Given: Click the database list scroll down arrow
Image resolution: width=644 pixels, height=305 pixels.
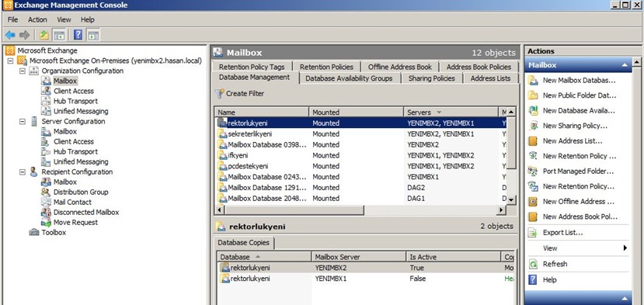Looking at the screenshot, I should (x=511, y=200).
